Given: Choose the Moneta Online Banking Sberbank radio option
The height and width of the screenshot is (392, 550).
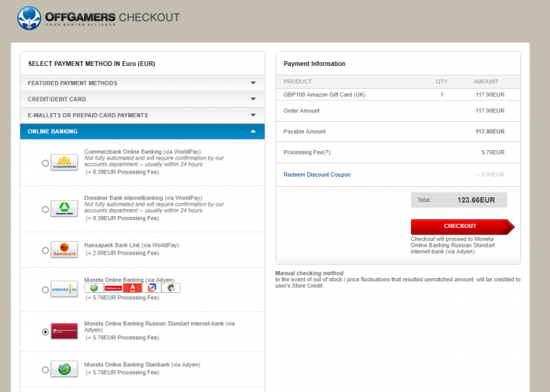Looking at the screenshot, I should click(45, 368).
